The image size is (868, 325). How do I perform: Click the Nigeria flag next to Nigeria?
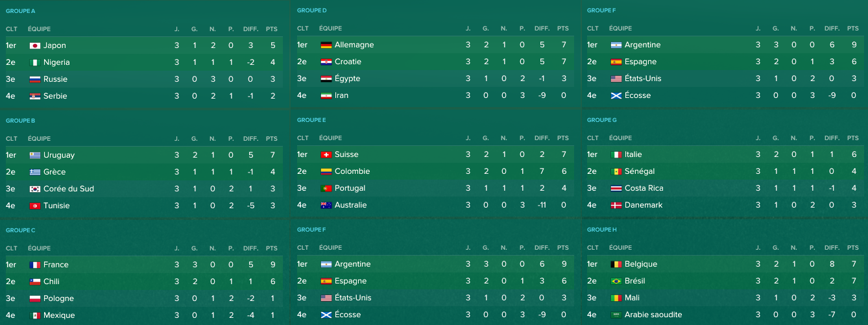(35, 62)
